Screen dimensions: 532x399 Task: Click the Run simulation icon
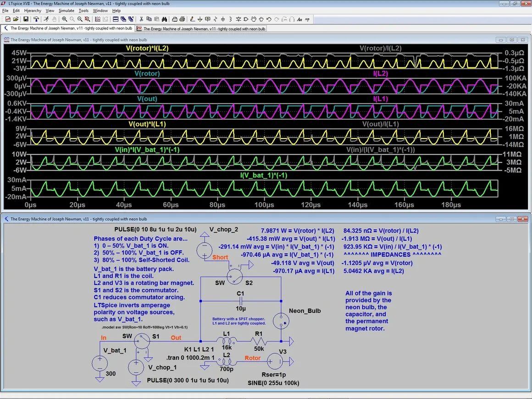click(46, 19)
